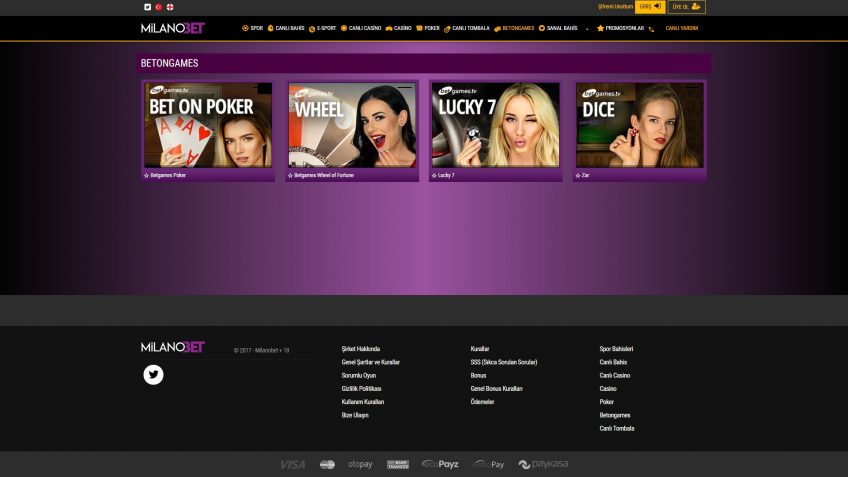Mark Zar as favorite using star icon
This screenshot has height=477, width=848.
(x=578, y=175)
